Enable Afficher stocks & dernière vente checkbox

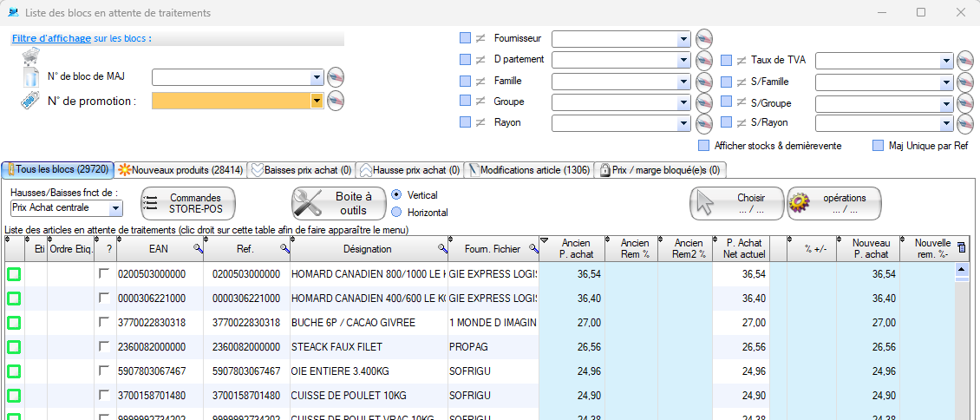[x=704, y=146]
